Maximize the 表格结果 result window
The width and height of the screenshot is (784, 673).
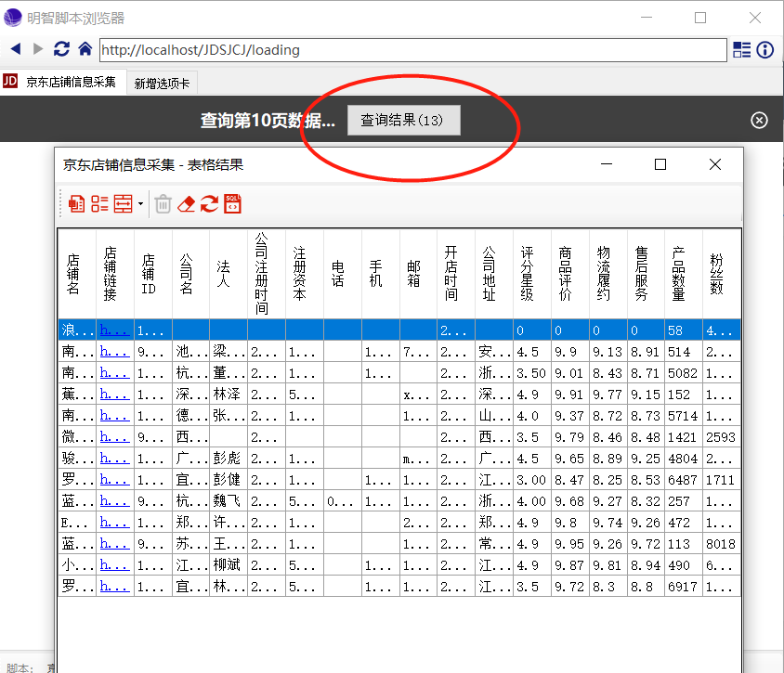[x=660, y=164]
